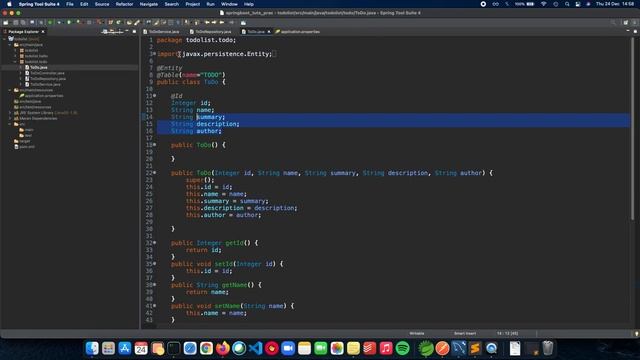Open the Navigate menu
The image size is (640, 360).
click(149, 4)
